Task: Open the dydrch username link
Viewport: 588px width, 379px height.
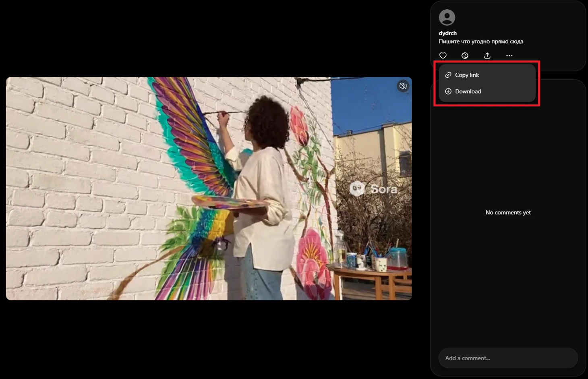Action: [447, 33]
